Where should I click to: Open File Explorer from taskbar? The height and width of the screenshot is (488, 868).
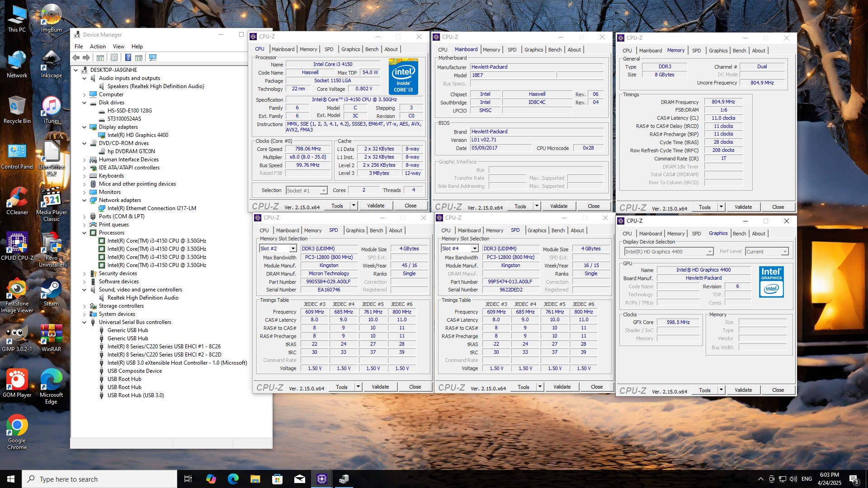[x=255, y=479]
